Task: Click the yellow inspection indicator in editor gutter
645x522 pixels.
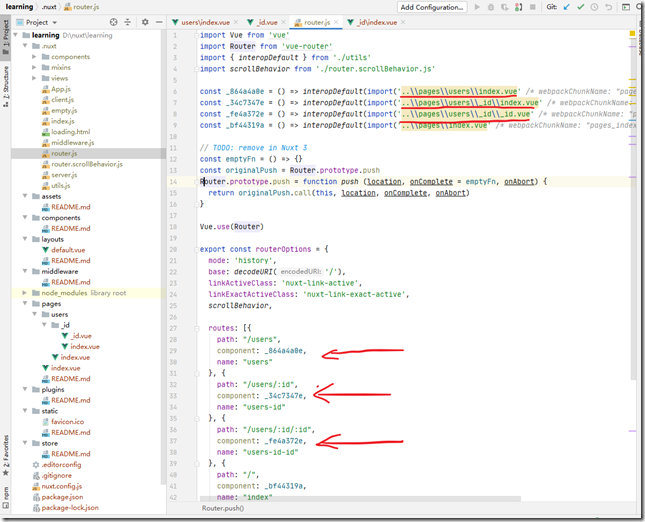Action: tap(632, 33)
